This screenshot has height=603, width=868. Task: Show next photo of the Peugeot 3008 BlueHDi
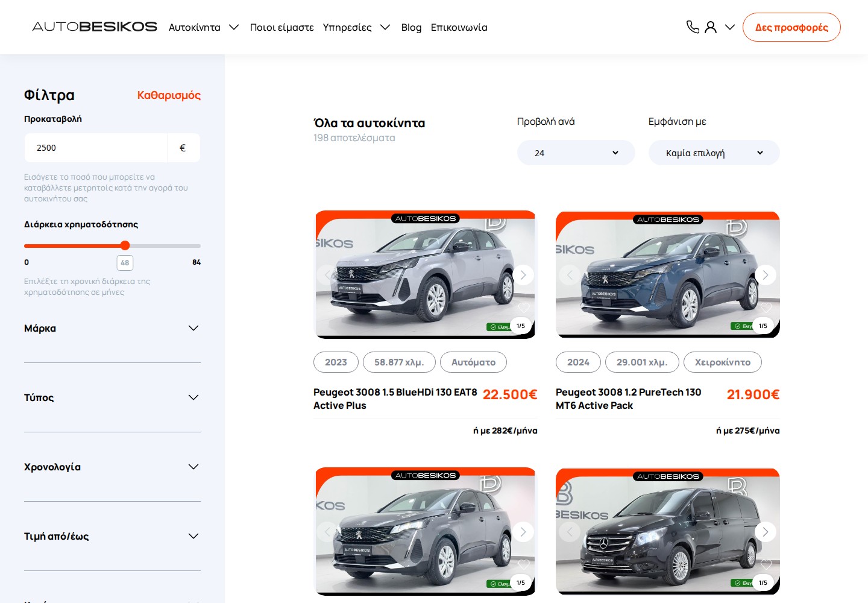(x=523, y=275)
